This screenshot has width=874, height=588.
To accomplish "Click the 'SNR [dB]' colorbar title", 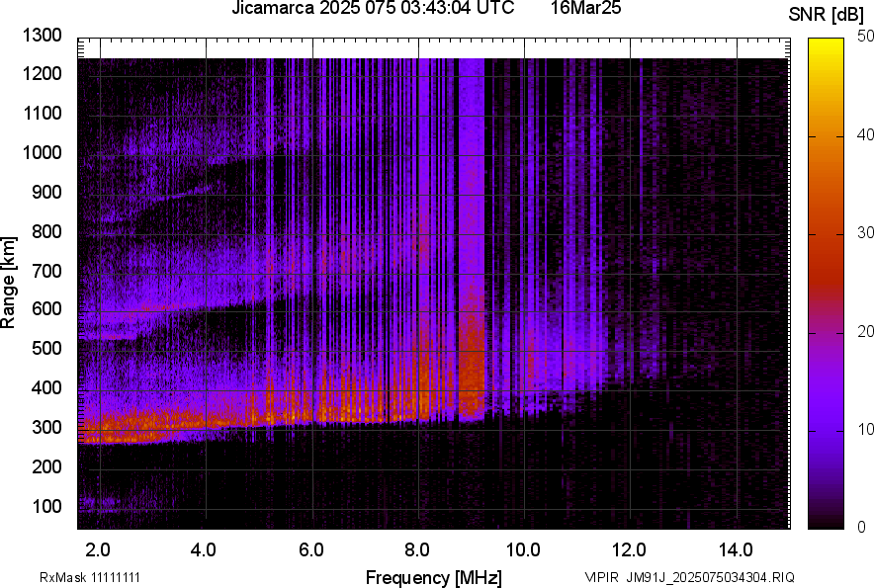I will tap(827, 15).
